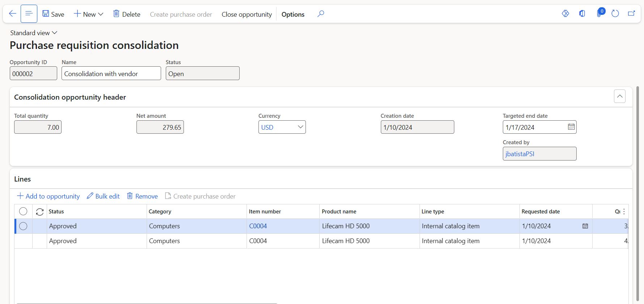The image size is (644, 304).
Task: Click the Status field showing Open
Action: point(202,74)
